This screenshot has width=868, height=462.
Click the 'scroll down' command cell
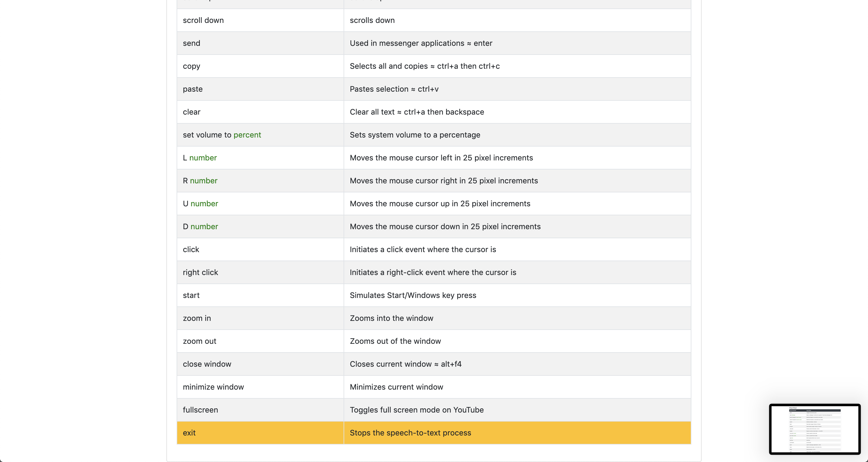pyautogui.click(x=203, y=20)
